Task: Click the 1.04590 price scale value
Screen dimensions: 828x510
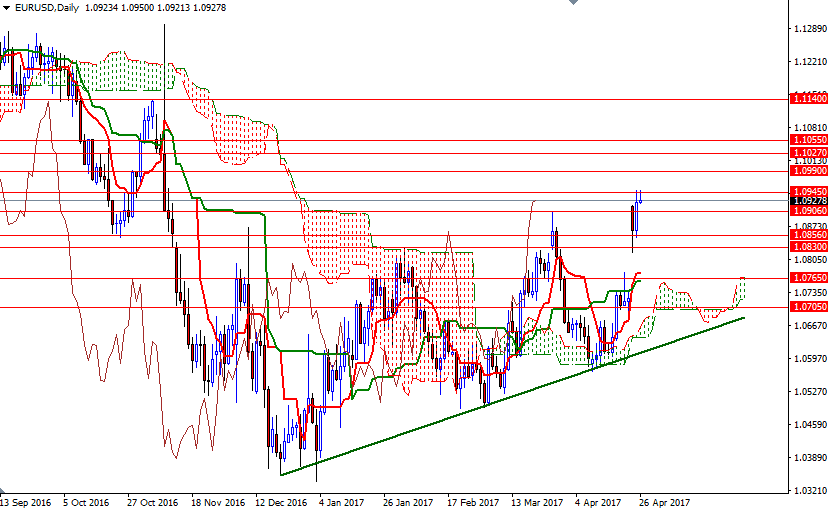Action: pos(811,424)
